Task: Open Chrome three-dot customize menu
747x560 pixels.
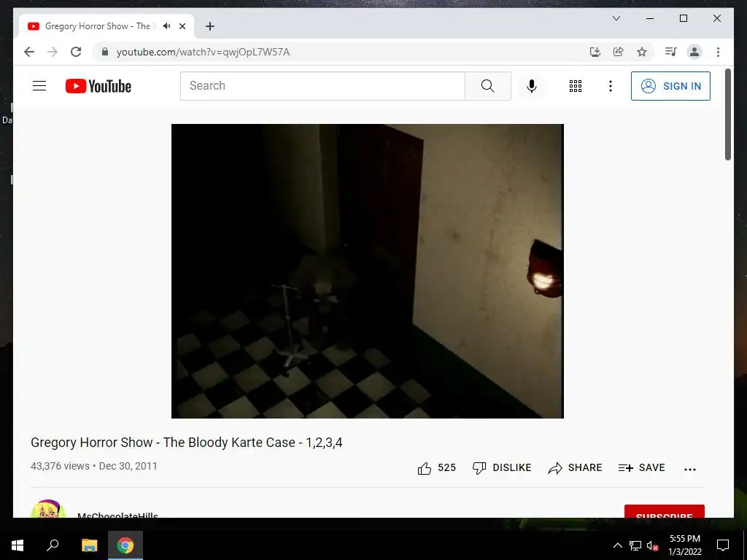Action: [x=718, y=52]
